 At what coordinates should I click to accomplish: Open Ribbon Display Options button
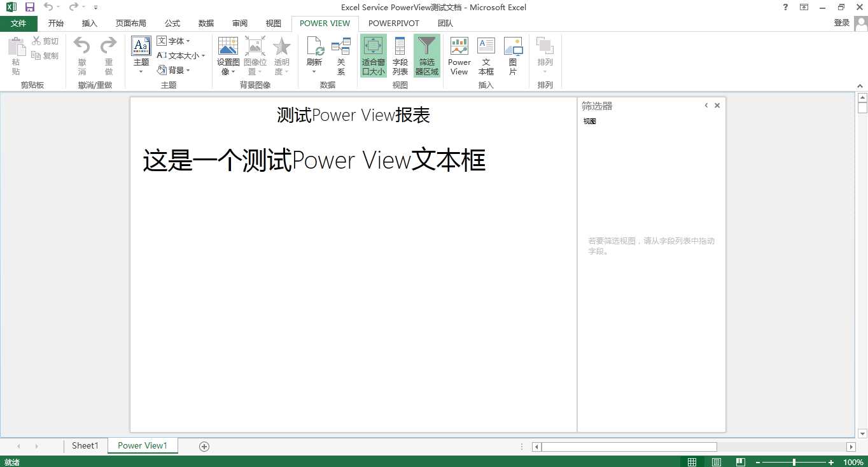click(x=804, y=7)
